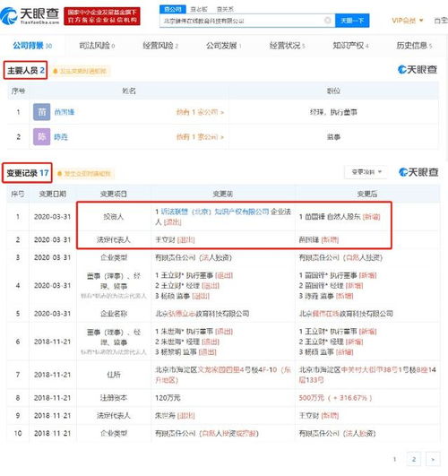The height and width of the screenshot is (476, 448).
Task: Expand companies held link in personnel row 2
Action: coord(200,137)
